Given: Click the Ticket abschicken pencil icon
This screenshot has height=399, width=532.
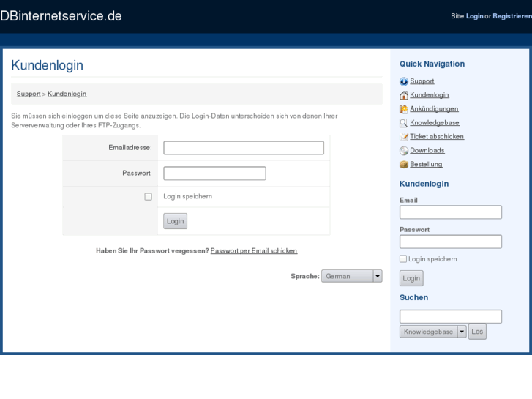Looking at the screenshot, I should pos(404,137).
